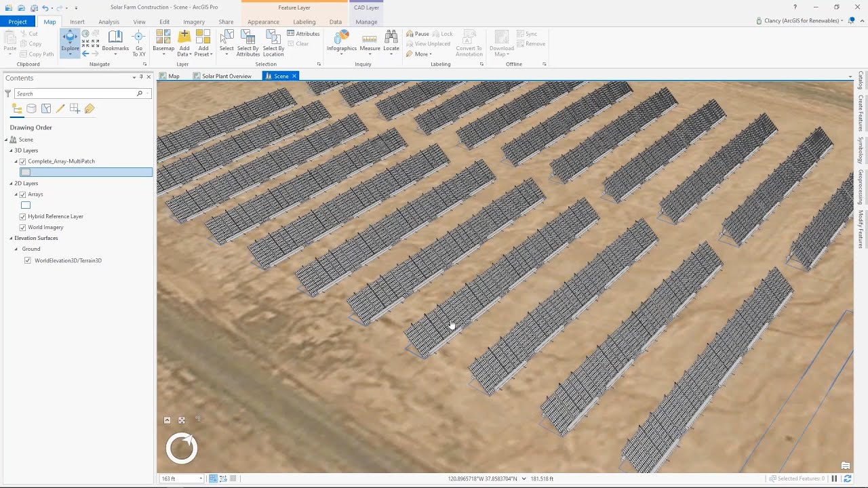Click the Arrays layer symbol swatch
This screenshot has height=488, width=868.
tap(26, 205)
